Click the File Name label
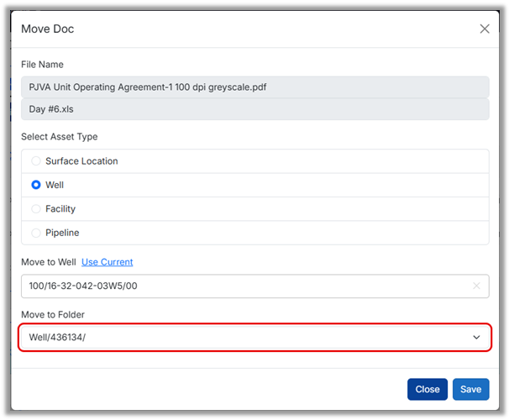 (42, 65)
